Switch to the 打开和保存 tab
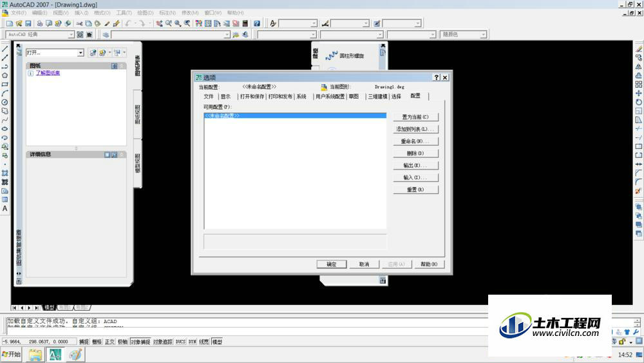This screenshot has width=644, height=363. point(252,97)
